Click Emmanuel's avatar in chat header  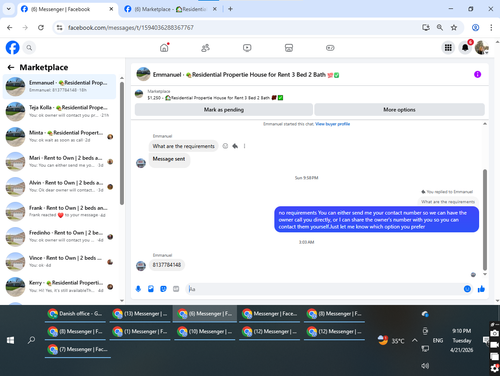point(143,74)
